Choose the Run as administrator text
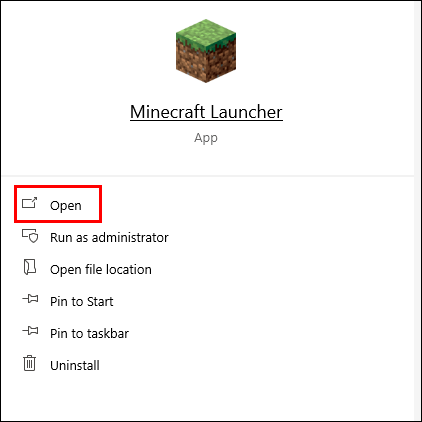 [x=109, y=238]
